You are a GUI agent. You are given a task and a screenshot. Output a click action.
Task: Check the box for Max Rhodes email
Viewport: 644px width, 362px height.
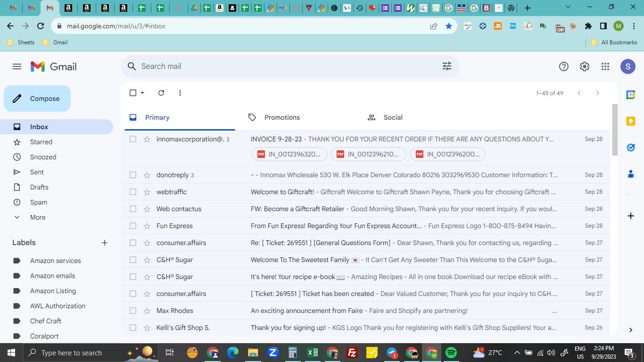(133, 311)
